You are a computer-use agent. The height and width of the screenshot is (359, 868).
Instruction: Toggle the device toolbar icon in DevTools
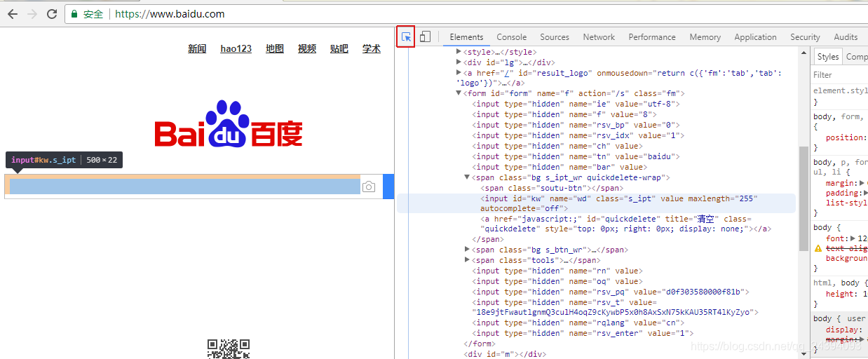425,36
